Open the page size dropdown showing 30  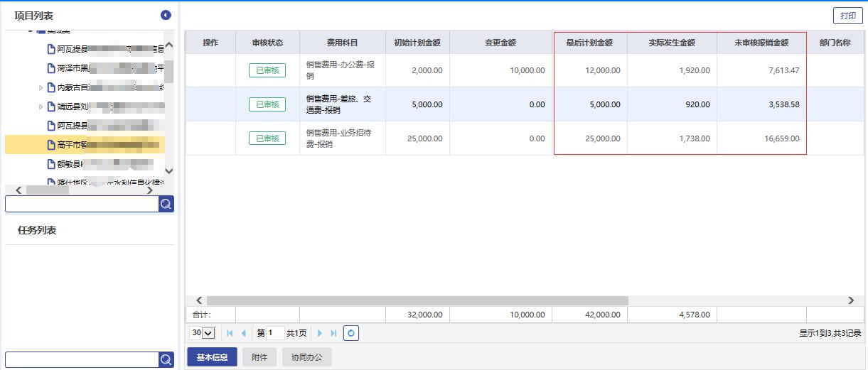coord(202,333)
